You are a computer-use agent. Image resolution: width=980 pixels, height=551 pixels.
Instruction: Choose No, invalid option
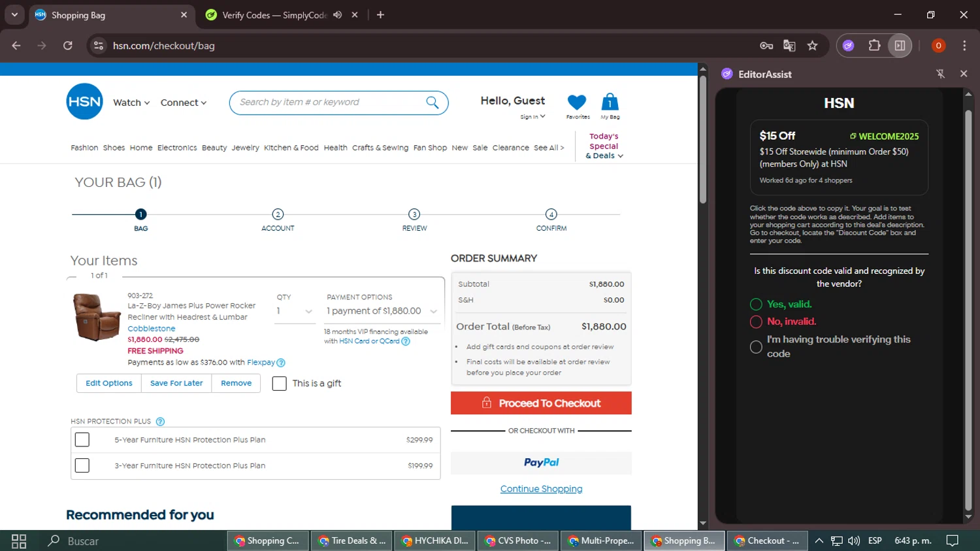click(x=756, y=322)
